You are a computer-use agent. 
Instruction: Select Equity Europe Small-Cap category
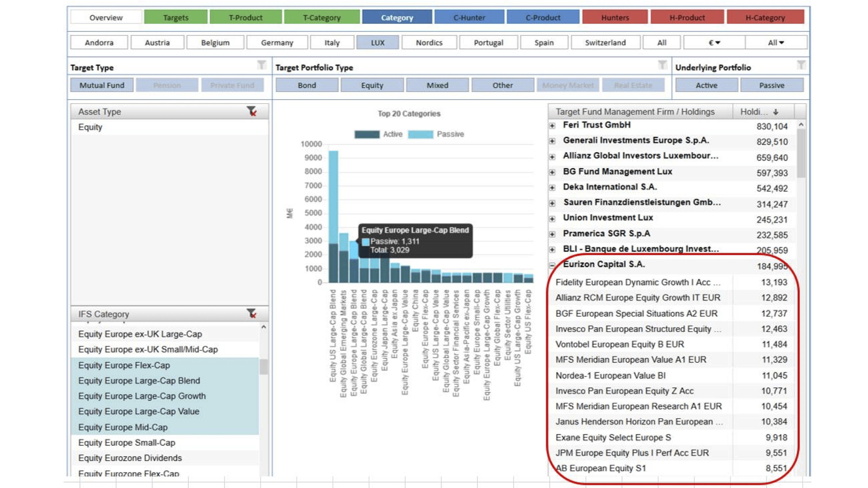pos(165,443)
